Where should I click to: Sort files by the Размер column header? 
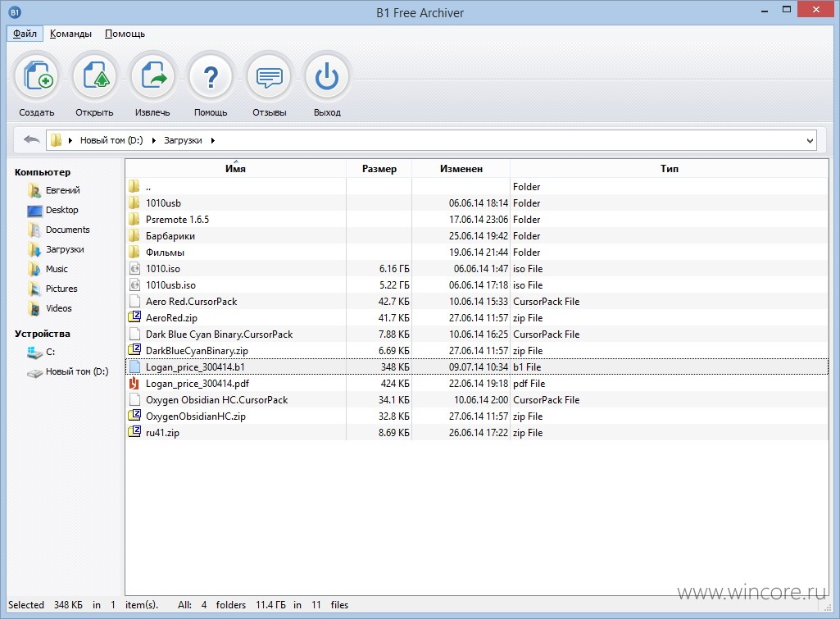379,168
